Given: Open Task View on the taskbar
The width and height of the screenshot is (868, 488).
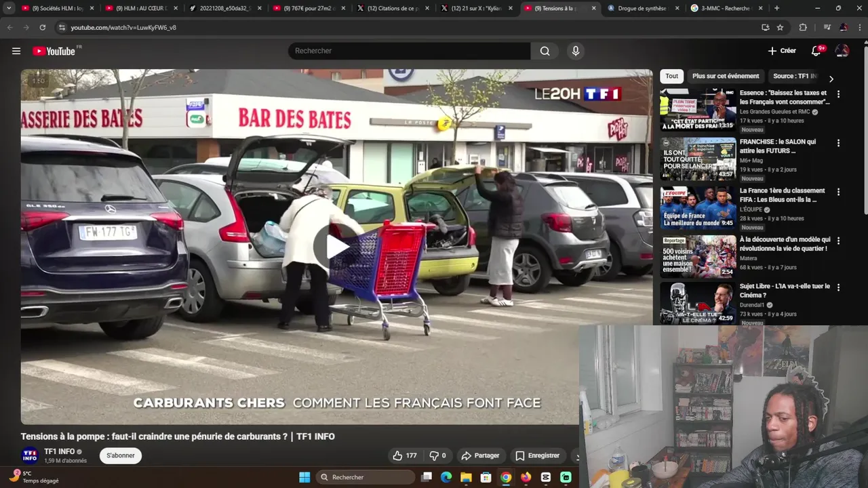Looking at the screenshot, I should point(427,477).
